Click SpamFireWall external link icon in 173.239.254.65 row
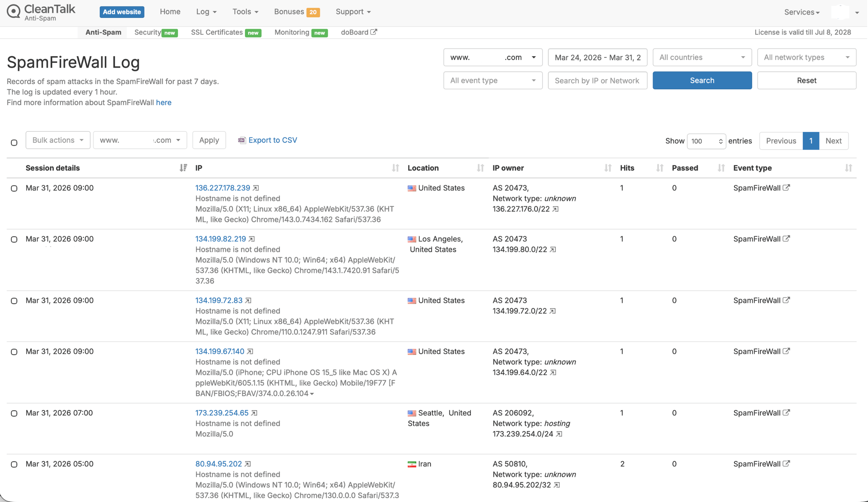 click(x=786, y=413)
